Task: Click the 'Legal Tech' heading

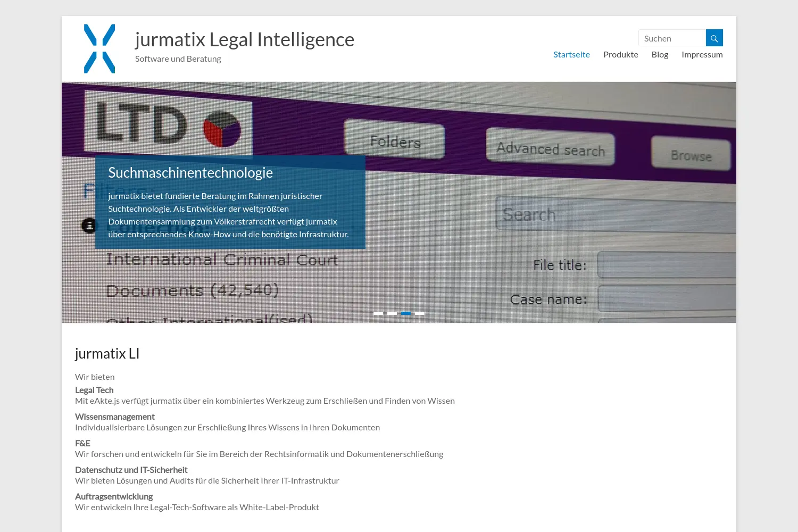Action: 94,390
